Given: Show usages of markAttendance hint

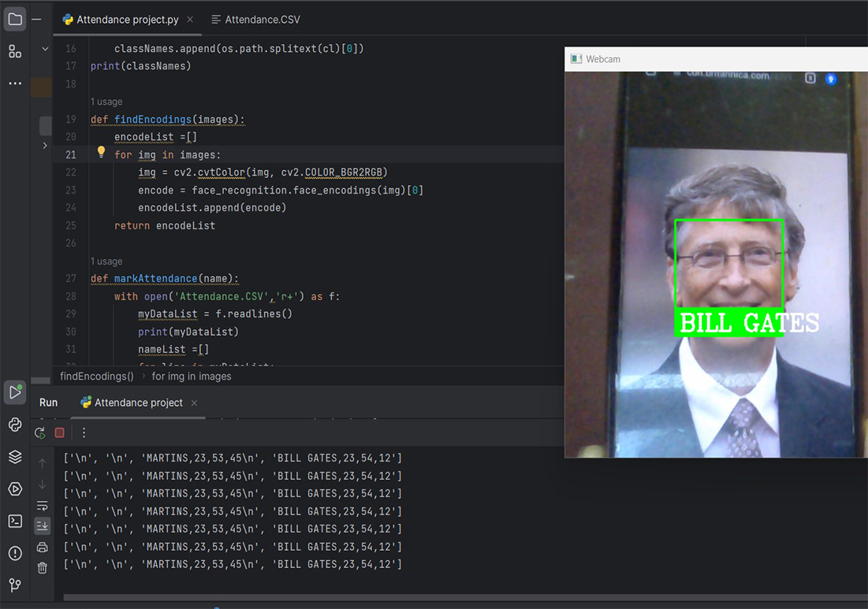Looking at the screenshot, I should point(106,261).
